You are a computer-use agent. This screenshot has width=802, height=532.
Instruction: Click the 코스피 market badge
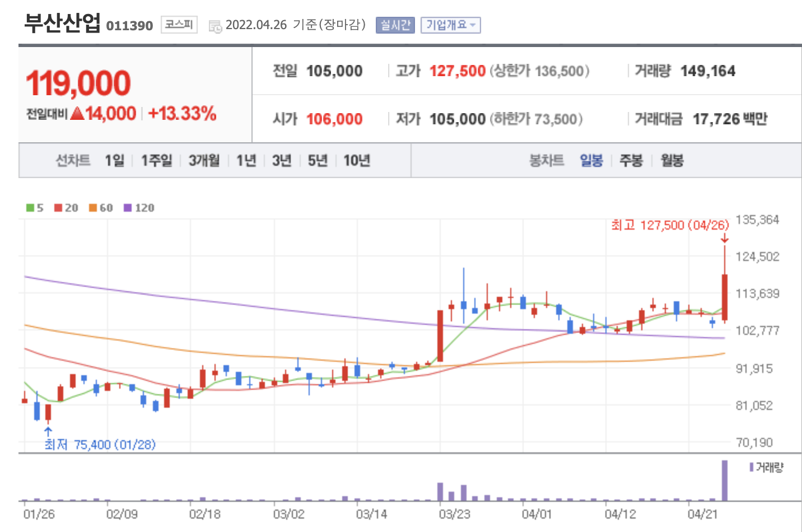179,25
